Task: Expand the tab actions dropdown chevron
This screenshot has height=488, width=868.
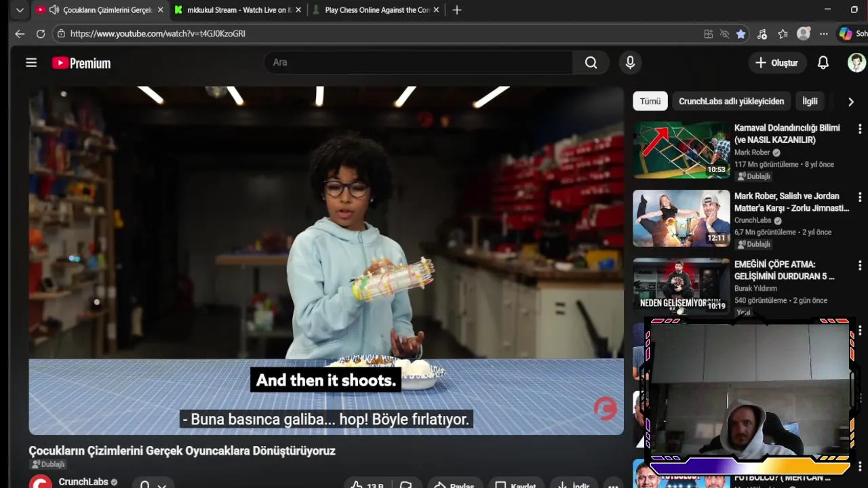Action: point(20,10)
